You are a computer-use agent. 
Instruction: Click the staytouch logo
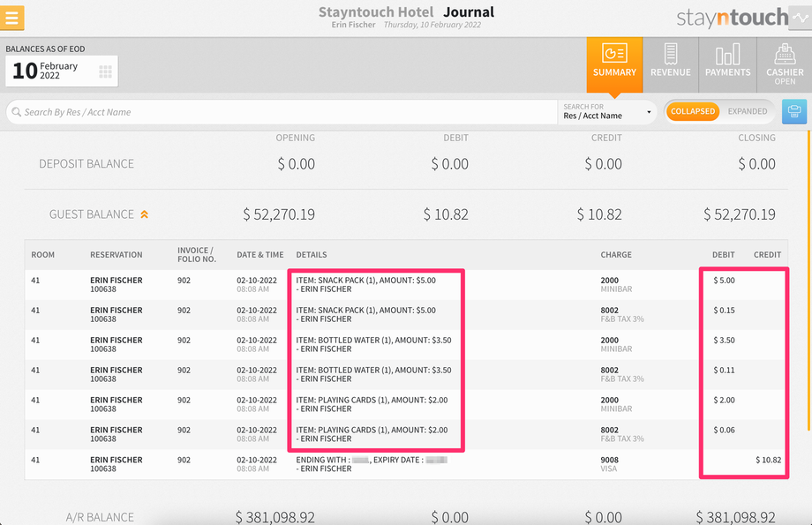click(733, 18)
